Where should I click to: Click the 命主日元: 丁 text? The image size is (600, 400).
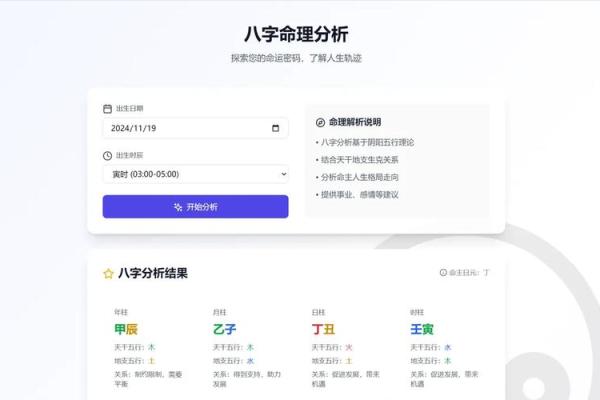469,273
